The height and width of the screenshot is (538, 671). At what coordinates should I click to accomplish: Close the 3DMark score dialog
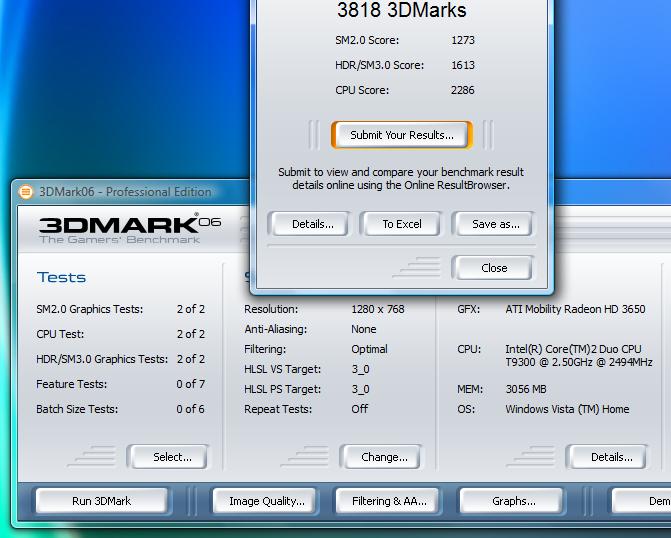[493, 268]
